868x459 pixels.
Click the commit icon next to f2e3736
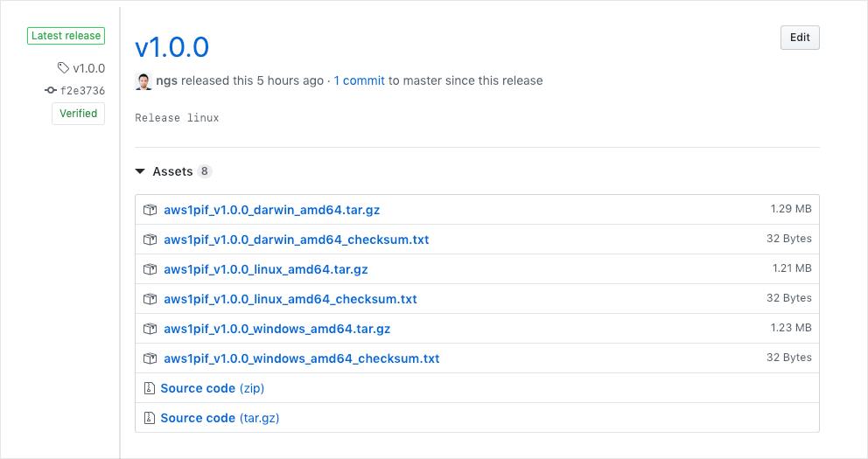pyautogui.click(x=51, y=91)
